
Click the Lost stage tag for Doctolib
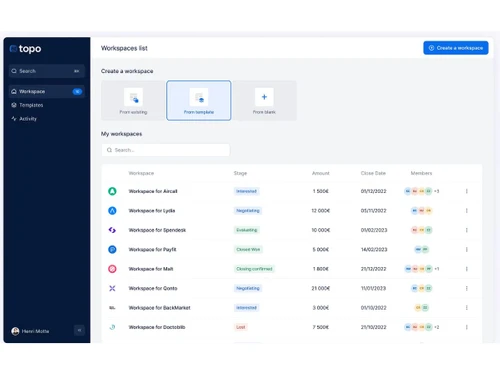[241, 327]
